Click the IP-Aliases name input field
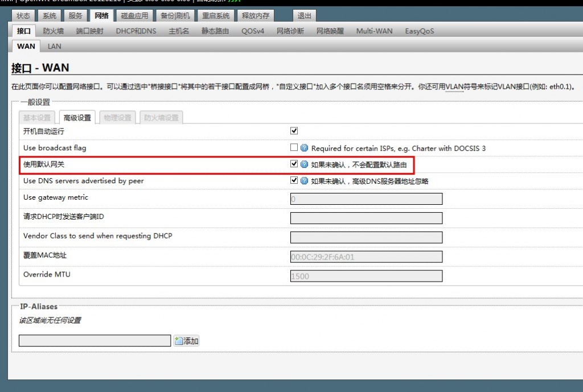 (x=95, y=341)
